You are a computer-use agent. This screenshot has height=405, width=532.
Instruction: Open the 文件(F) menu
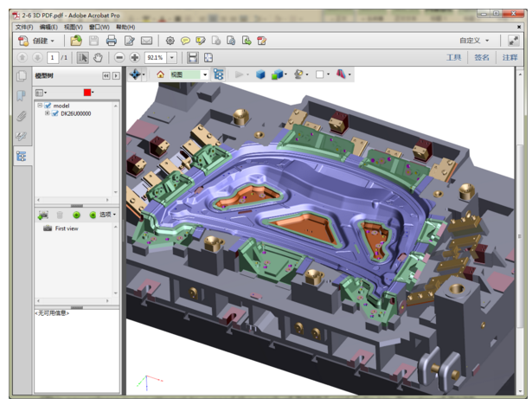click(24, 27)
